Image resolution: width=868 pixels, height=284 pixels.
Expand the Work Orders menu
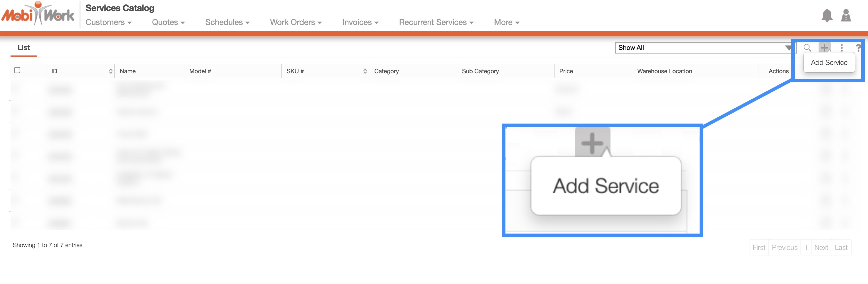coord(295,22)
